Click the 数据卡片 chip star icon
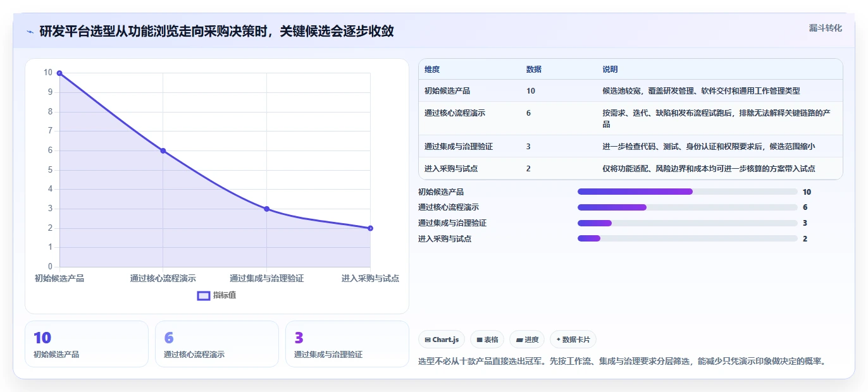This screenshot has height=392, width=868. point(558,340)
